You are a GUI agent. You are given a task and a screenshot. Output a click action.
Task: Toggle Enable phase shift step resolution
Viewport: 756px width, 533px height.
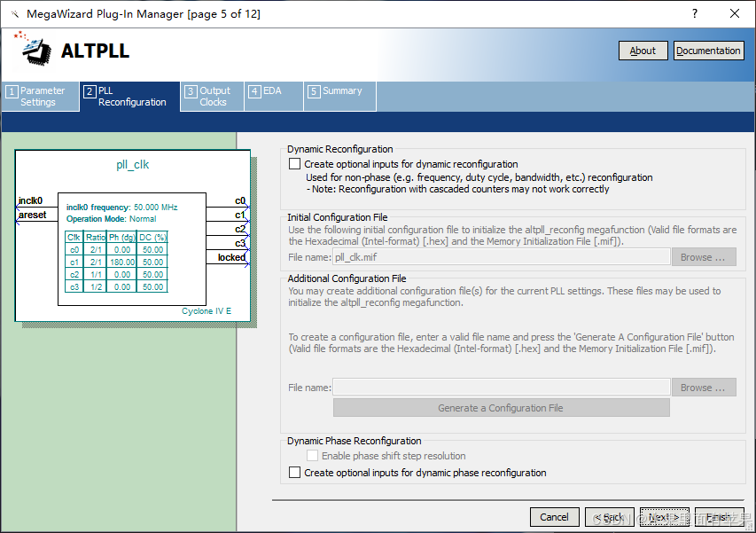[x=313, y=456]
